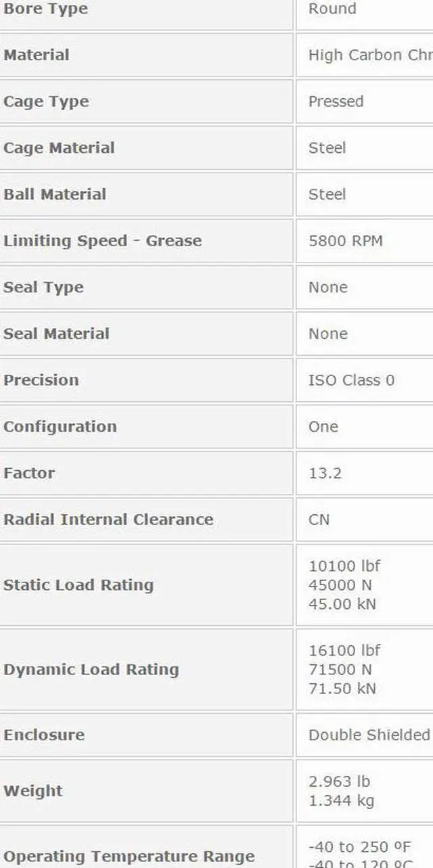Click the Limiting Speed - Grease label
433x868 pixels.
[x=102, y=241]
